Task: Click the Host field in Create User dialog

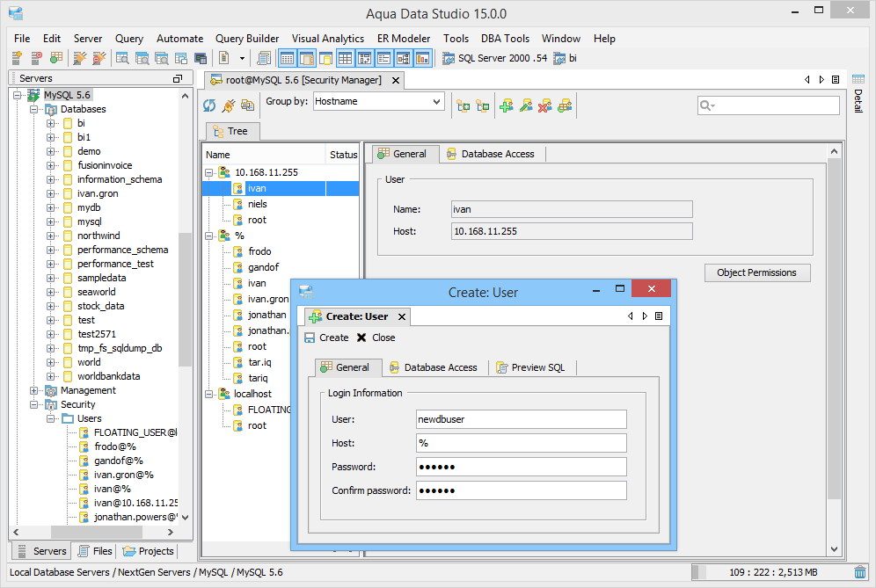Action: (522, 443)
